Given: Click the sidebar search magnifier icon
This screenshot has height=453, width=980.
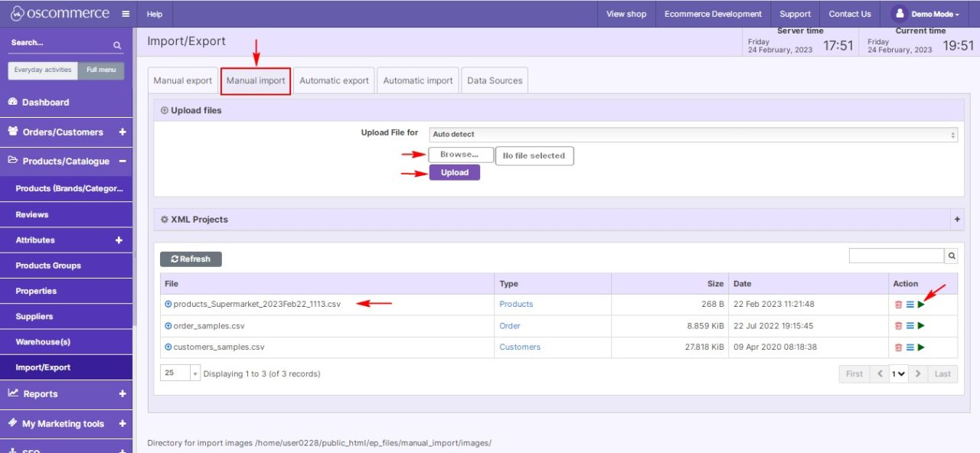Looking at the screenshot, I should point(117,46).
